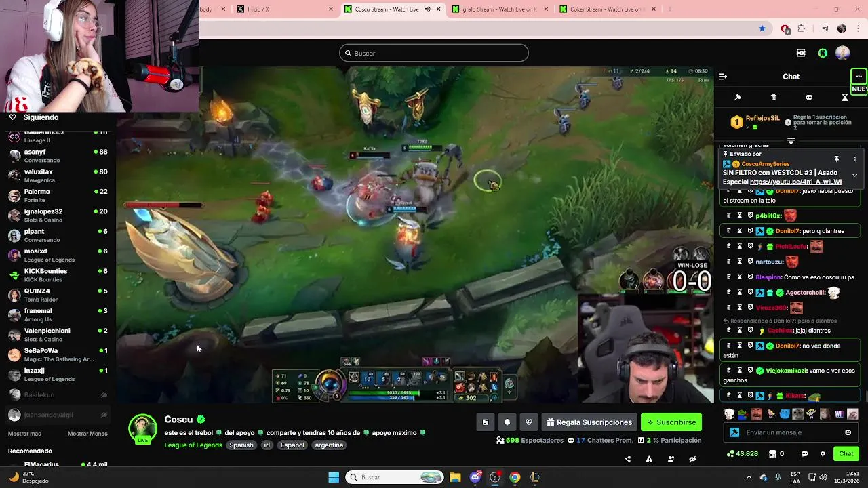Open Coscu's channel avatar
Screen dimensions: 868x488
pyautogui.click(x=142, y=428)
